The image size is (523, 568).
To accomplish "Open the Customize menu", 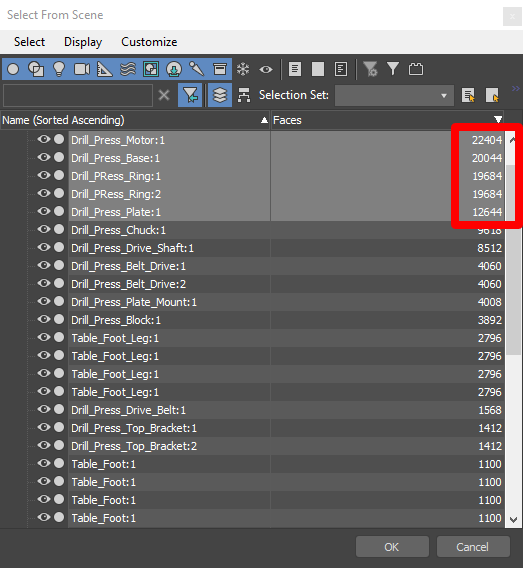I will 149,42.
